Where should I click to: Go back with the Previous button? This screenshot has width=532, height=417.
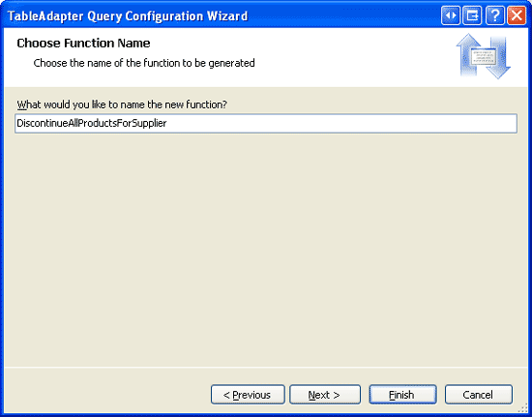[x=248, y=395]
